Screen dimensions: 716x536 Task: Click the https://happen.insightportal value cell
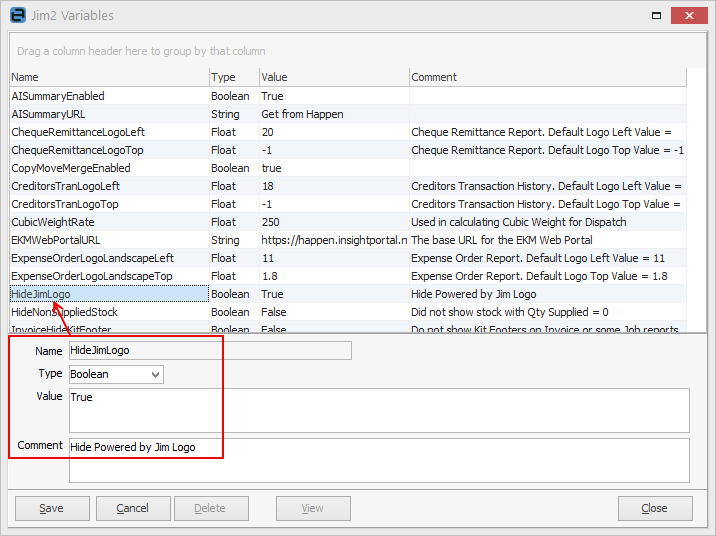click(334, 240)
